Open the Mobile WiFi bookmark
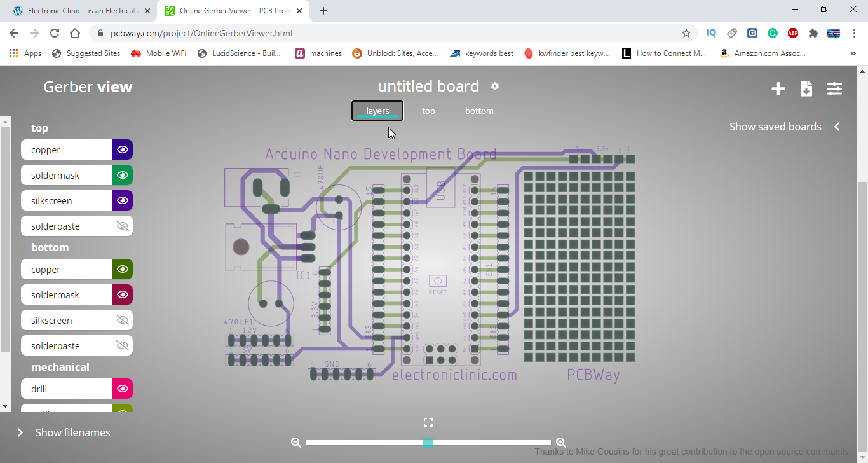Image resolution: width=868 pixels, height=463 pixels. 159,53
